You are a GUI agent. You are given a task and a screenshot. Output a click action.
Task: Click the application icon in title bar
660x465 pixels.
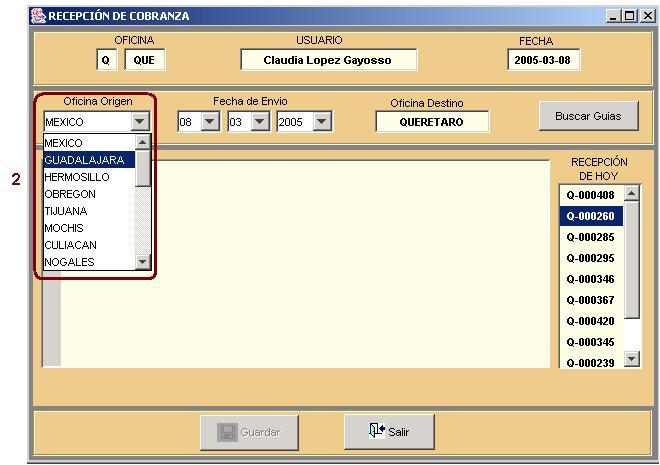[x=38, y=16]
